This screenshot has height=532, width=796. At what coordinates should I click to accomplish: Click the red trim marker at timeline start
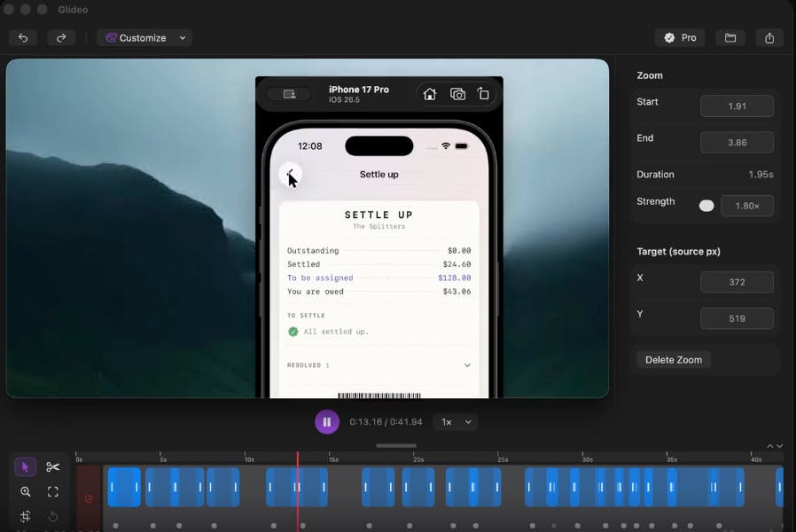(89, 499)
